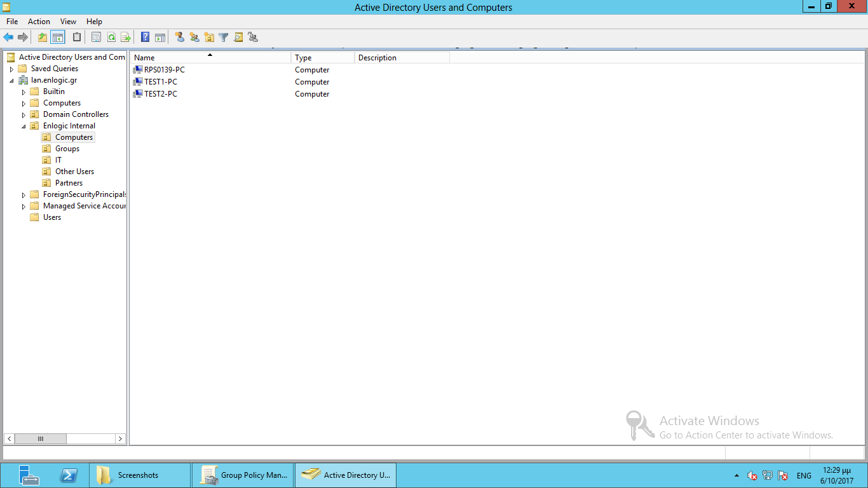
Task: Open the View menu
Action: coord(68,22)
